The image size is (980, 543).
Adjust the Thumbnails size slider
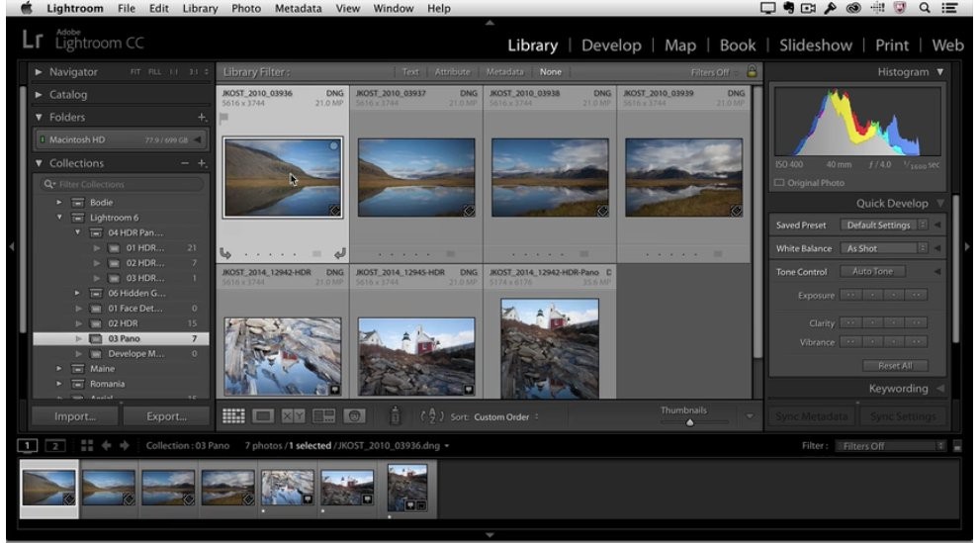pyautogui.click(x=690, y=422)
